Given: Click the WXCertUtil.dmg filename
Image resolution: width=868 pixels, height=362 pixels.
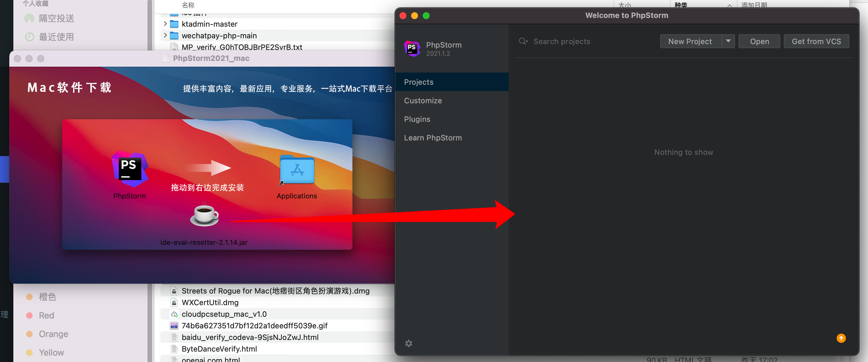Looking at the screenshot, I should [210, 303].
